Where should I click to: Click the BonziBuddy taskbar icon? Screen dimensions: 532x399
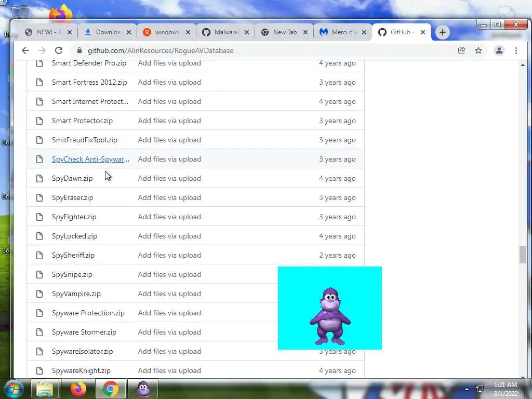pyautogui.click(x=143, y=389)
